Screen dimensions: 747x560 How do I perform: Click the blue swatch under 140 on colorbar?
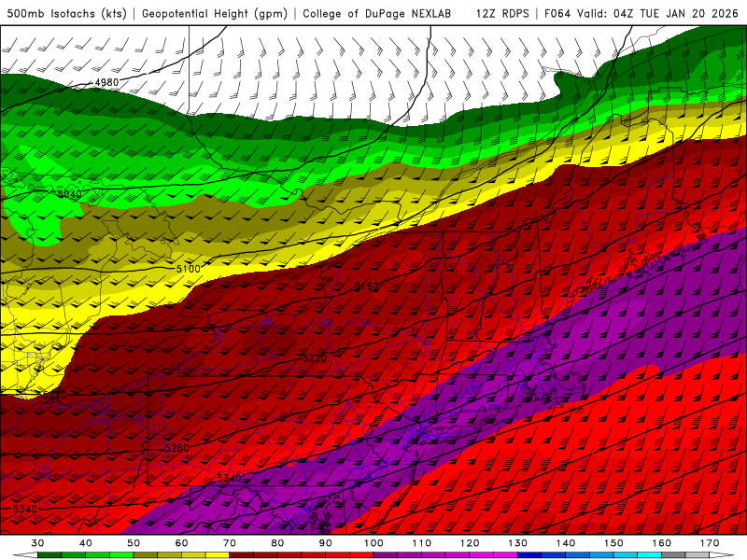(577, 555)
